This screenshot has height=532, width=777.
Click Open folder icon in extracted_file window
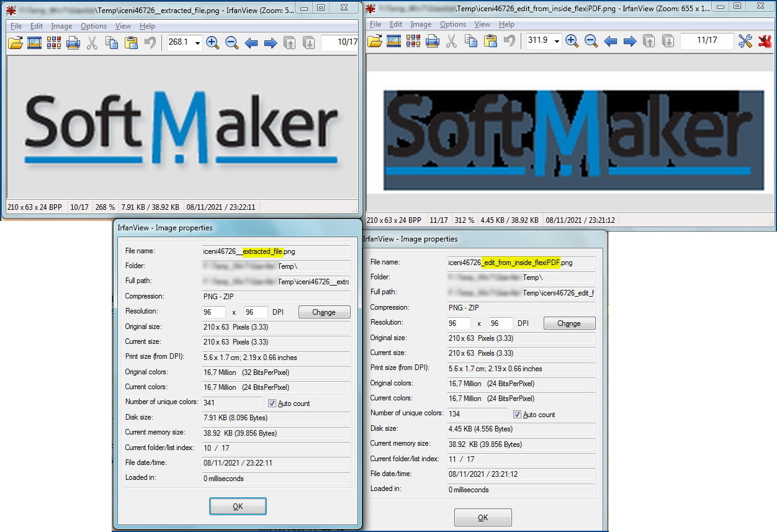15,43
